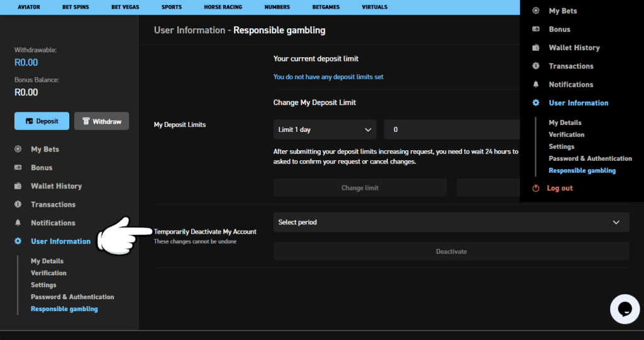
Task: Click Log out in right dropdown menu
Action: tap(559, 188)
